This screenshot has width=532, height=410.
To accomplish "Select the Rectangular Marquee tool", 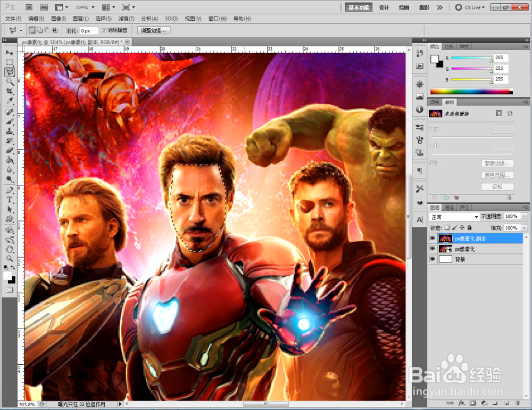I will point(10,62).
